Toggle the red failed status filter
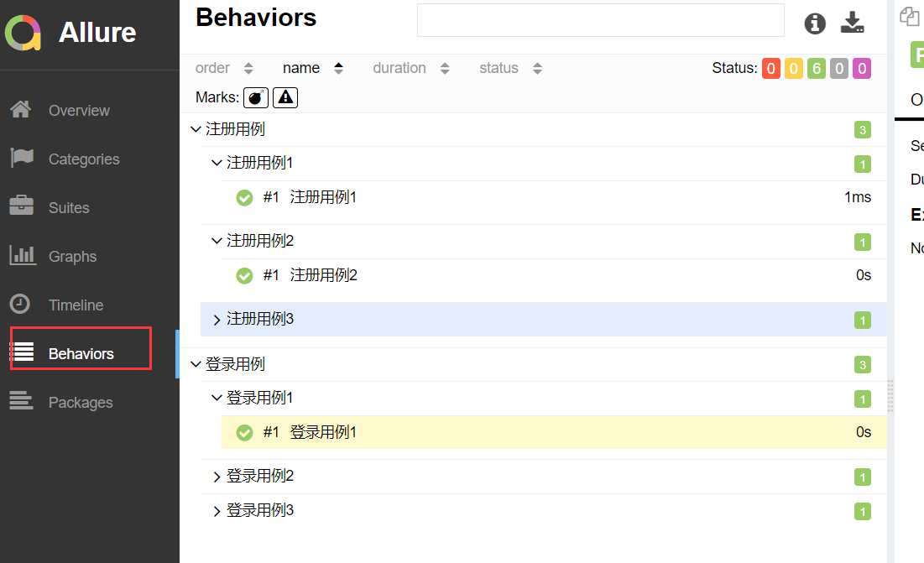This screenshot has width=924, height=563. coord(771,69)
